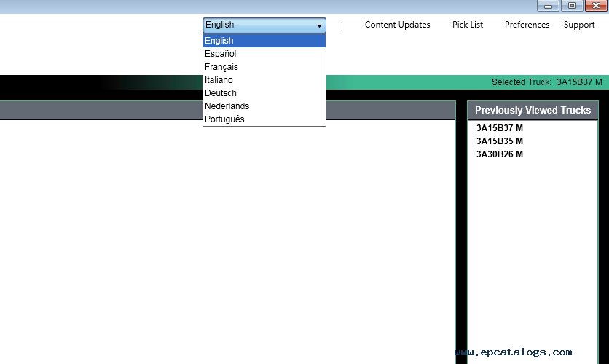Open previously viewed truck 3A15B35 M
Image resolution: width=609 pixels, height=364 pixels.
[x=499, y=141]
